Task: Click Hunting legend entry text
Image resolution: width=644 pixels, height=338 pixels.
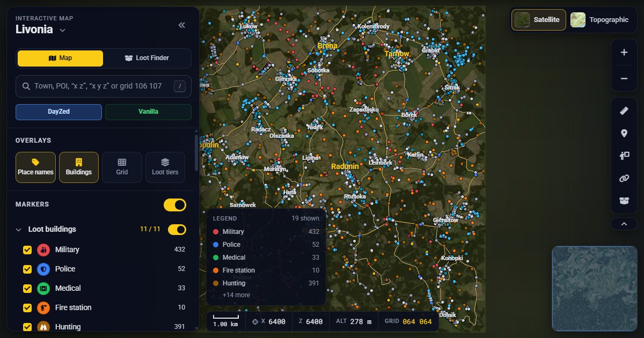Action: pyautogui.click(x=234, y=283)
